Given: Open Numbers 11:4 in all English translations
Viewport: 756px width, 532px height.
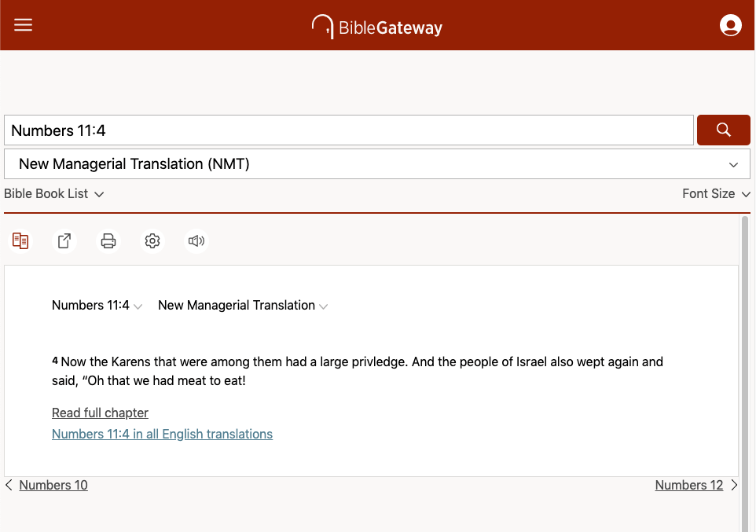Looking at the screenshot, I should [x=162, y=435].
